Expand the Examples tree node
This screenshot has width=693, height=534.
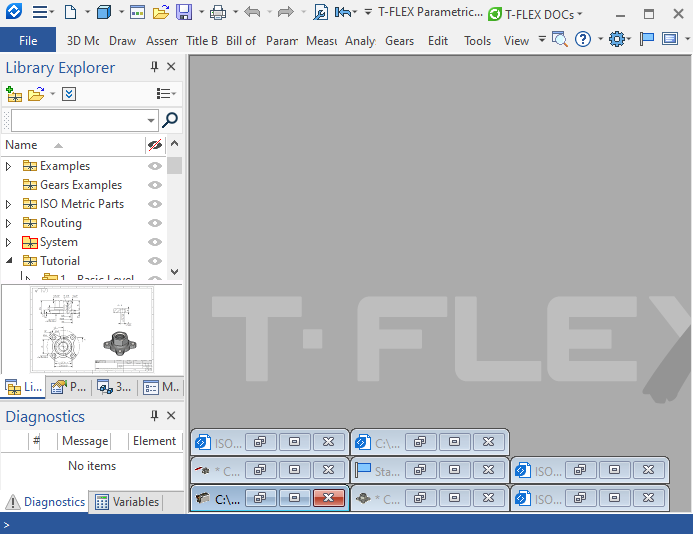pos(8,166)
